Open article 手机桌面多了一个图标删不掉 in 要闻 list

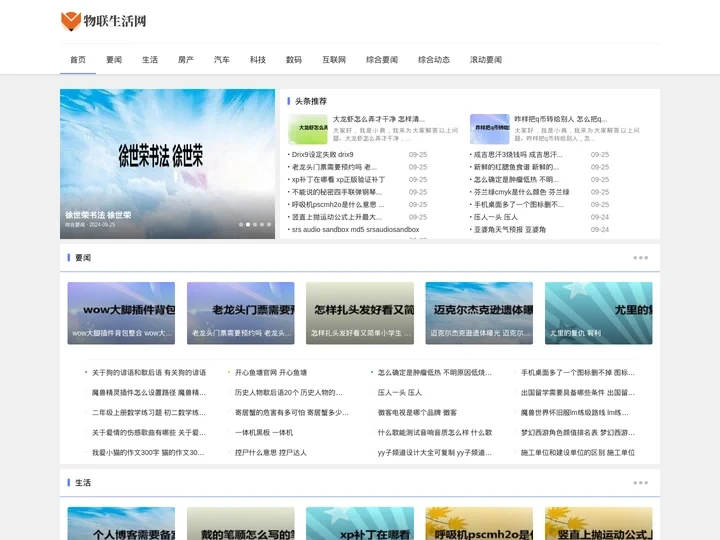click(578, 372)
